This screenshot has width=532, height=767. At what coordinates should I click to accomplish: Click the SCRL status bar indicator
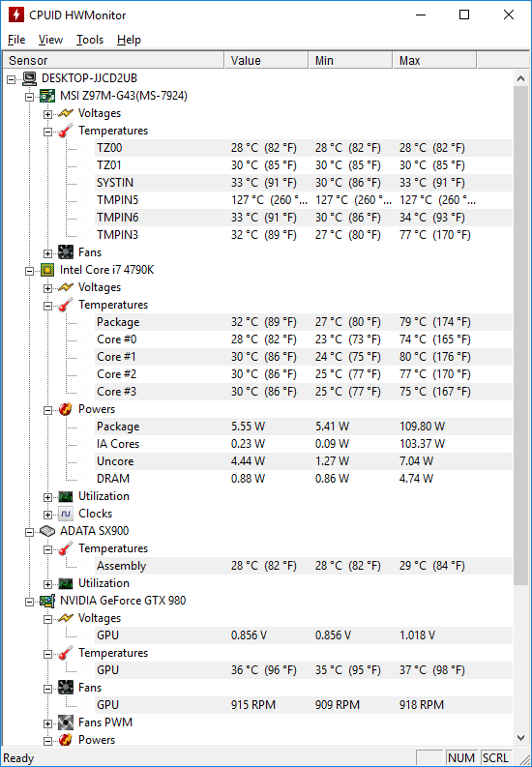coord(495,757)
